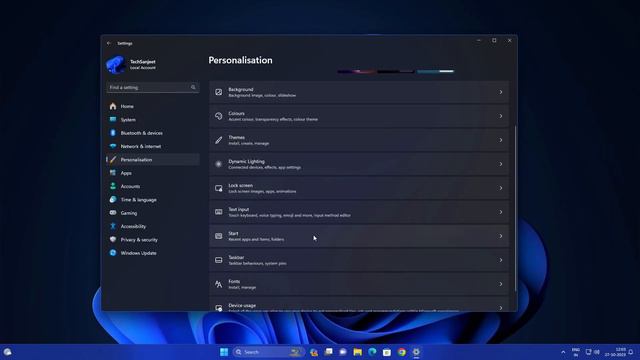The image size is (640, 360).
Task: Expand Taskbar settings with its chevron
Action: [501, 260]
